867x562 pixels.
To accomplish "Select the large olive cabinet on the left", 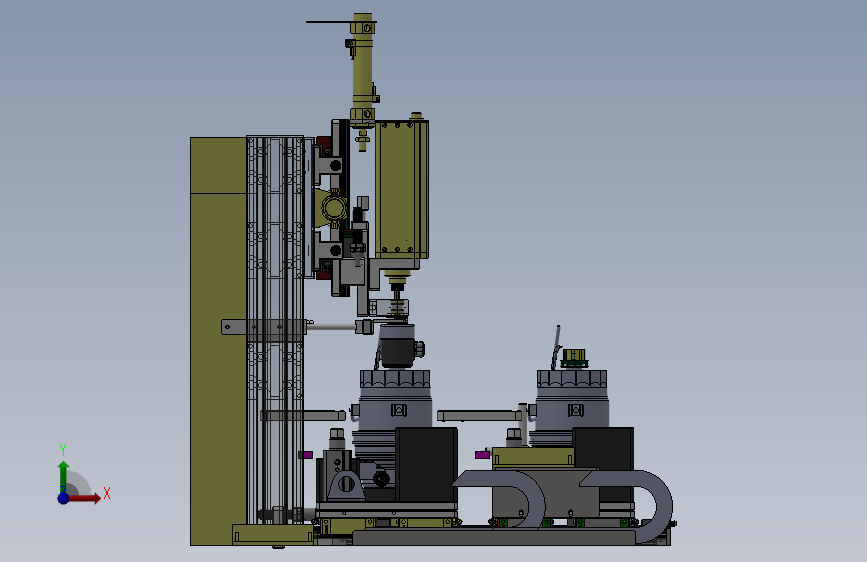I will pos(218,341).
